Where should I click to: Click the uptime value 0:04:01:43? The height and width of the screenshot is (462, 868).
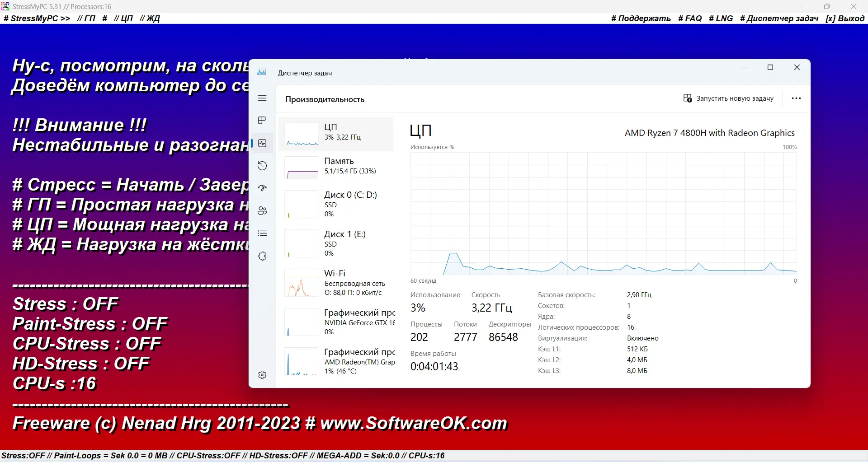pos(434,366)
